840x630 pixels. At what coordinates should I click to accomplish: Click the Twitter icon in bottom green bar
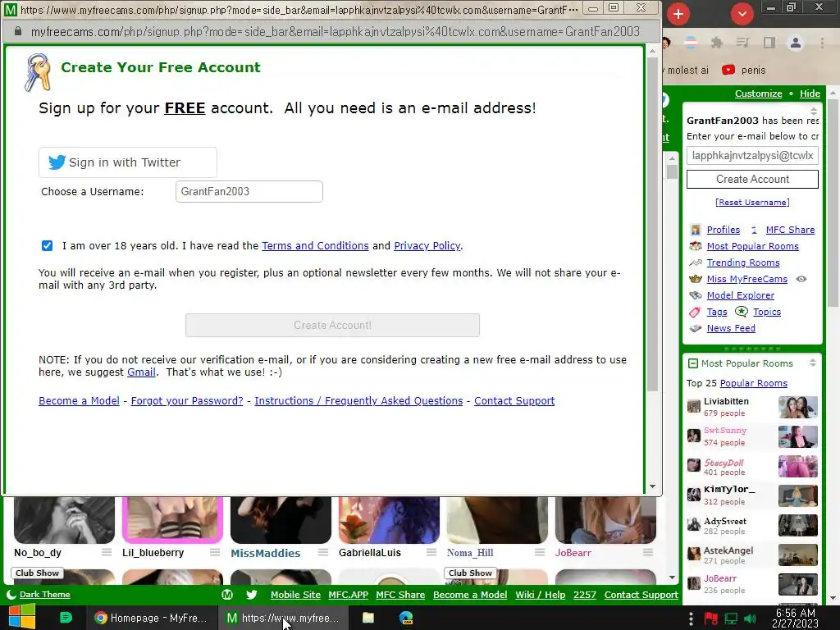[x=251, y=595]
